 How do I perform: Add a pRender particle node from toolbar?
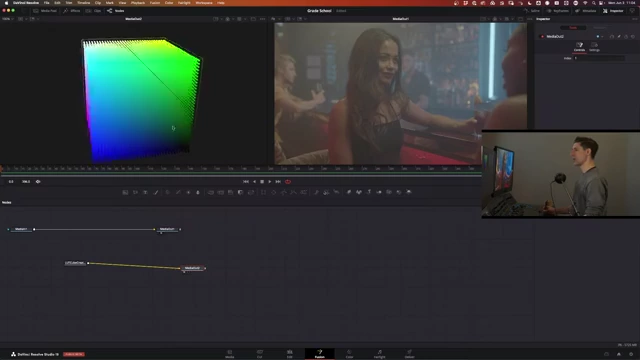[336, 192]
